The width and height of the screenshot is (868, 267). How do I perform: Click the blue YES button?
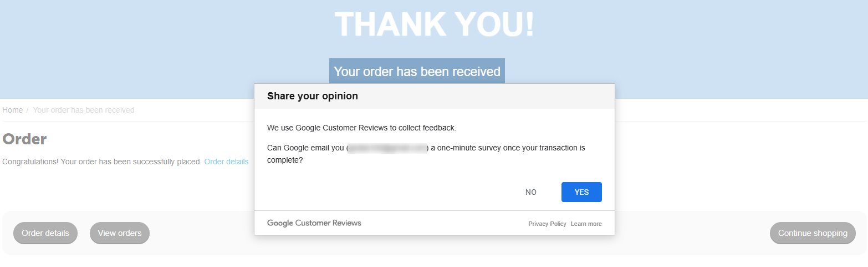pyautogui.click(x=581, y=192)
